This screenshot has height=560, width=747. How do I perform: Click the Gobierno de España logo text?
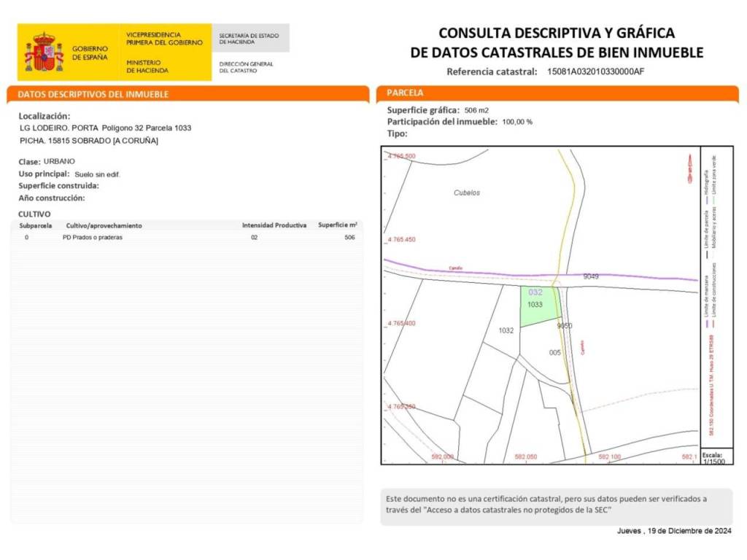coord(90,52)
